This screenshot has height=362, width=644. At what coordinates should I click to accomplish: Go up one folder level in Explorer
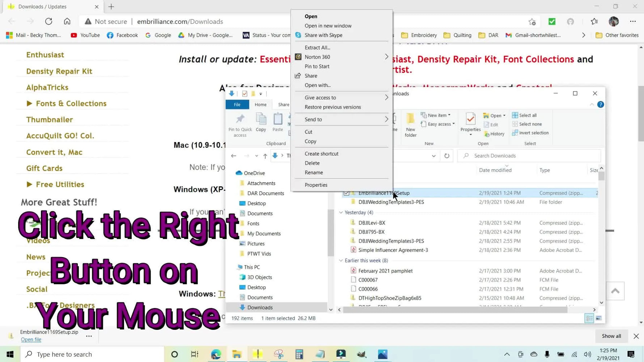point(265,156)
